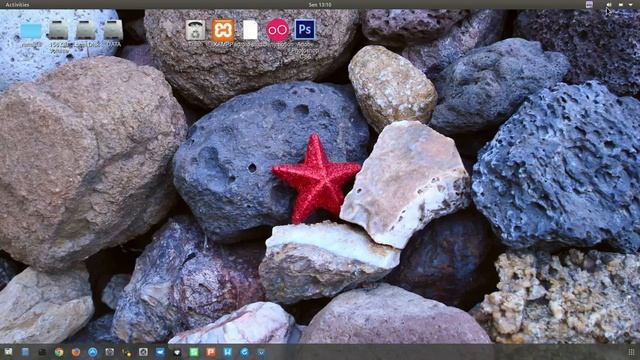Screen dimensions: 640x360
Task: Click the volume icon in top panel
Action: point(609,4)
